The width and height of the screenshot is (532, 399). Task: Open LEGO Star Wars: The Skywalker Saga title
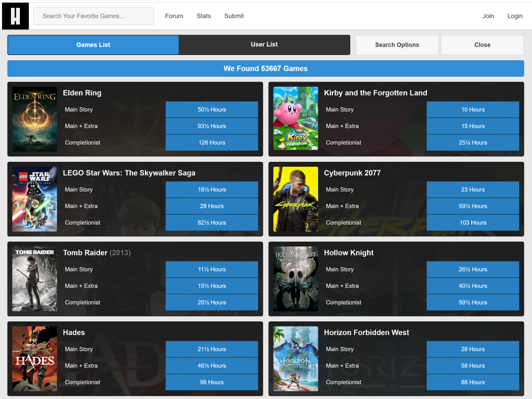click(x=129, y=173)
